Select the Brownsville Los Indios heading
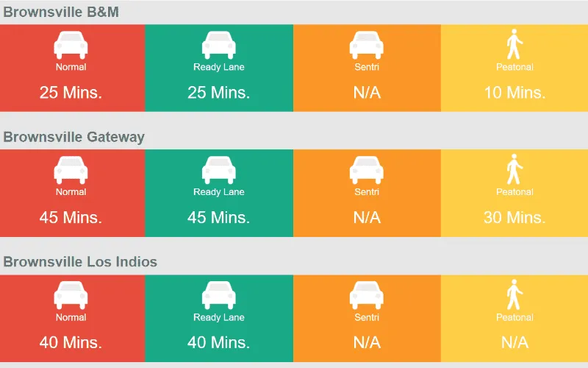 pyautogui.click(x=80, y=262)
